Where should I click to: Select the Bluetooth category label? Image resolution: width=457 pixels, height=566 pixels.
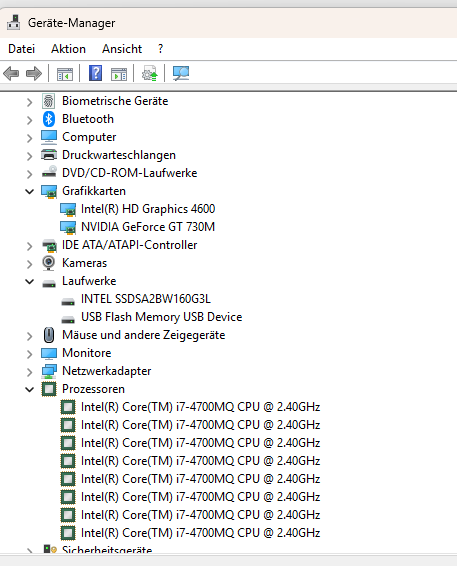[x=88, y=119]
